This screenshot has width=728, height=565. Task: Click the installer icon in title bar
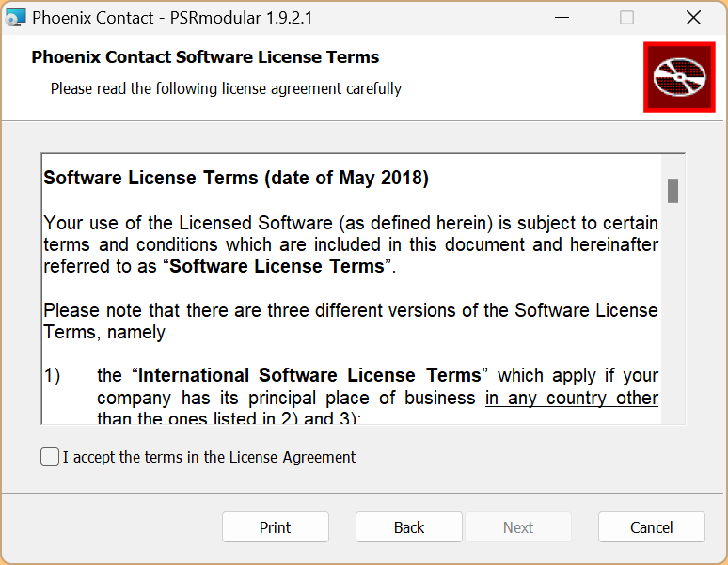15,18
